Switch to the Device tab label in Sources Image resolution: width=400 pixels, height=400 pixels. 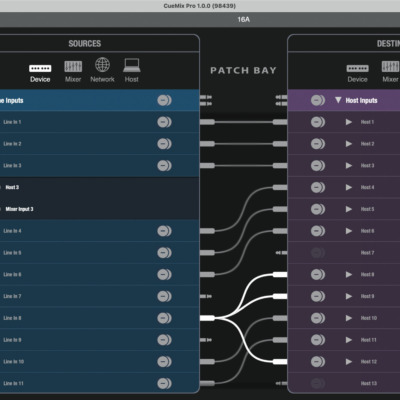pos(40,79)
